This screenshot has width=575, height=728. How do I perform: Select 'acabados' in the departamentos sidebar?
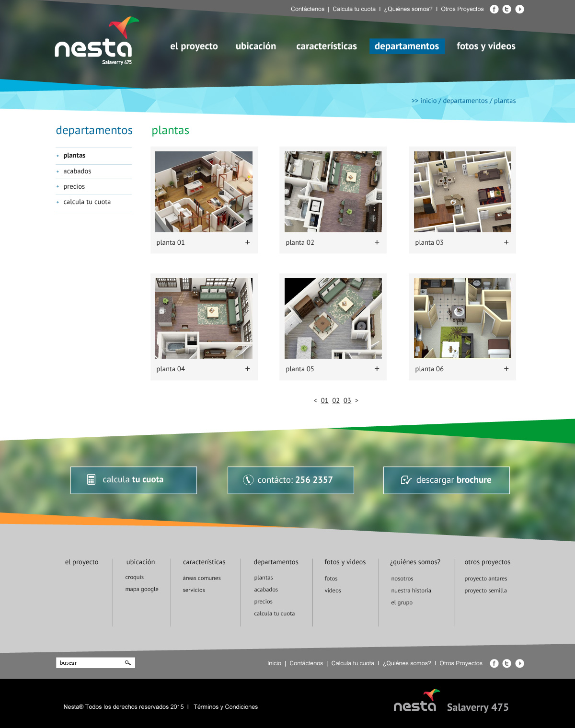[77, 171]
